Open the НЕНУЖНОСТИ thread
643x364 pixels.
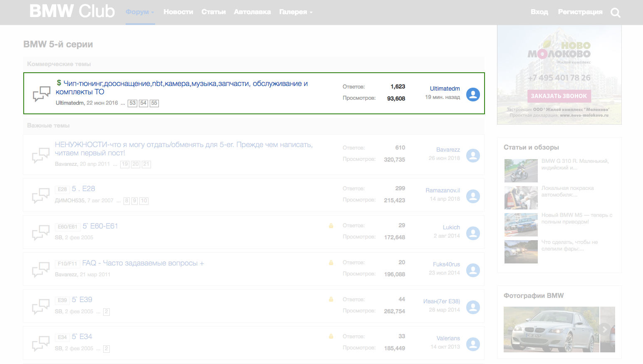183,149
